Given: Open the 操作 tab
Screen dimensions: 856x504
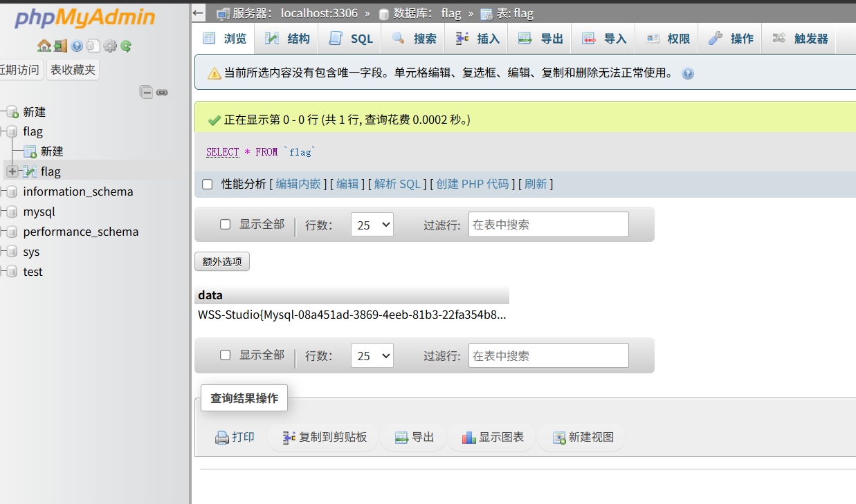Looking at the screenshot, I should (731, 39).
